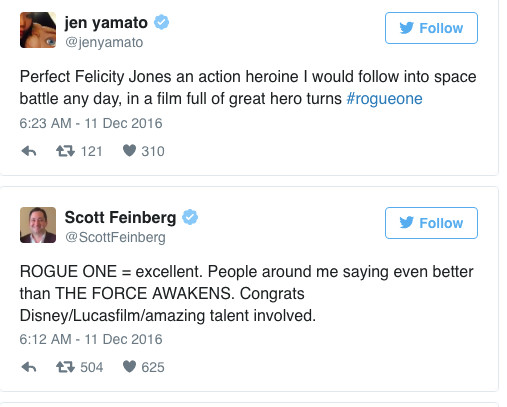Open jen yamato's display name link
Viewport: 507px width, 407px height.
click(x=106, y=23)
